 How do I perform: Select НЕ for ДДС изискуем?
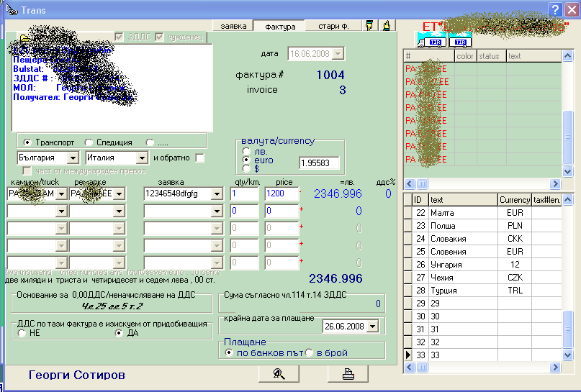coord(22,333)
